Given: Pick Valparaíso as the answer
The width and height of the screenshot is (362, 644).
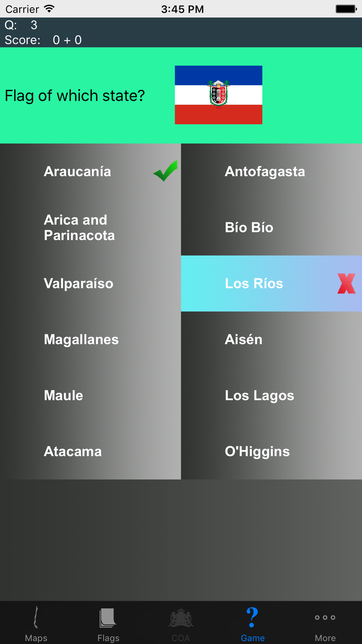Looking at the screenshot, I should coord(90,284).
